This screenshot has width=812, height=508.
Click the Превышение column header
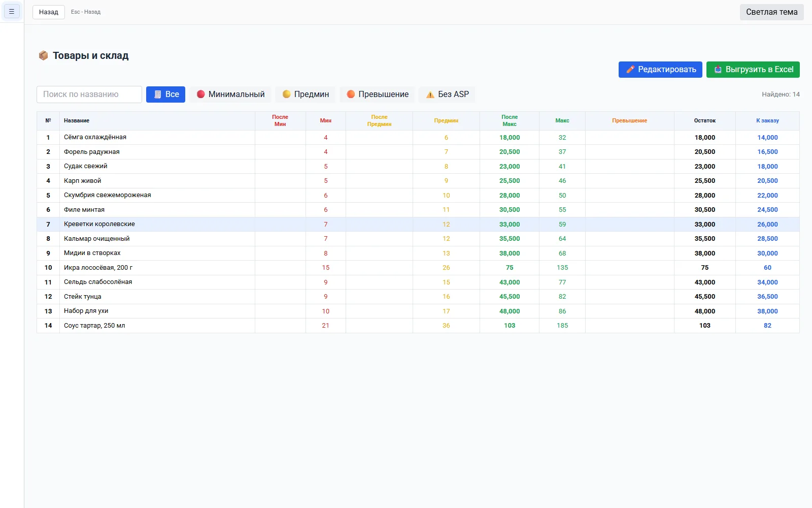(x=629, y=121)
